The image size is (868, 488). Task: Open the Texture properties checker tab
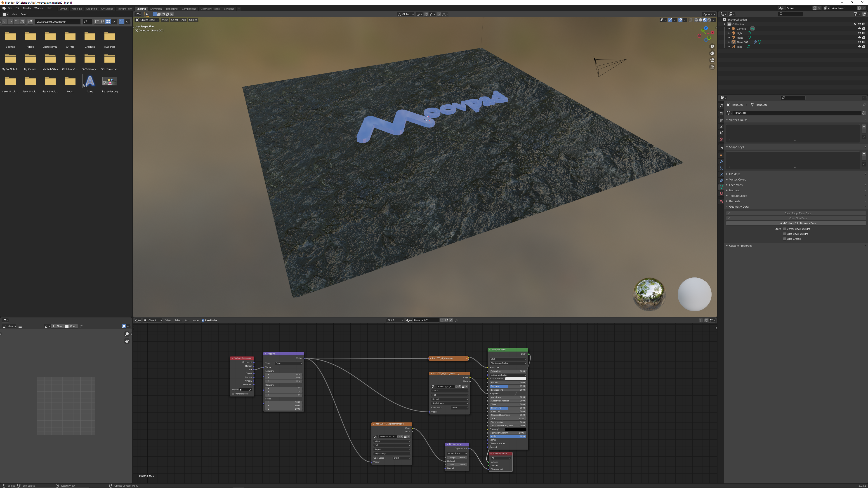coord(721,201)
